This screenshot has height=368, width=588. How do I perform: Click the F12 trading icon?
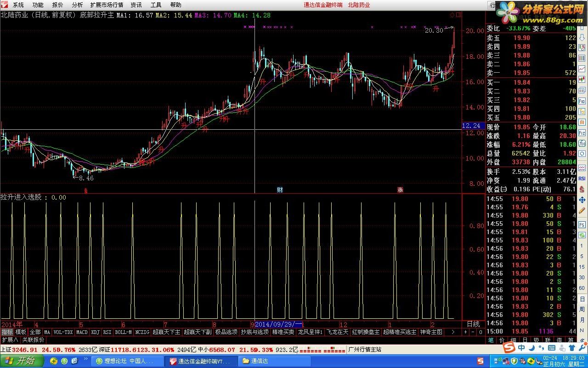(582, 133)
